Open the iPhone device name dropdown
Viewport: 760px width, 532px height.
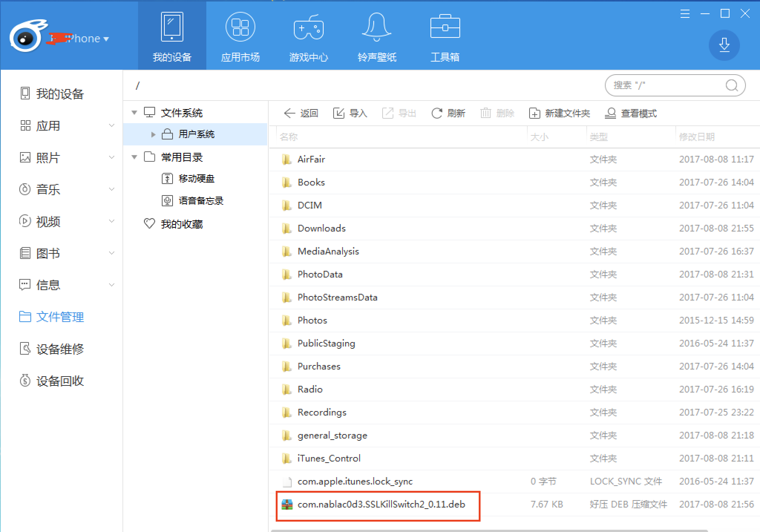pyautogui.click(x=106, y=39)
